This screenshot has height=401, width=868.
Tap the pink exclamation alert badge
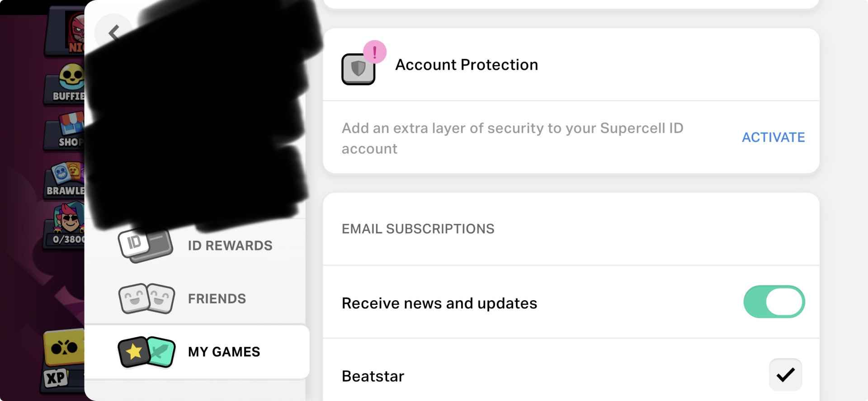coord(374,52)
